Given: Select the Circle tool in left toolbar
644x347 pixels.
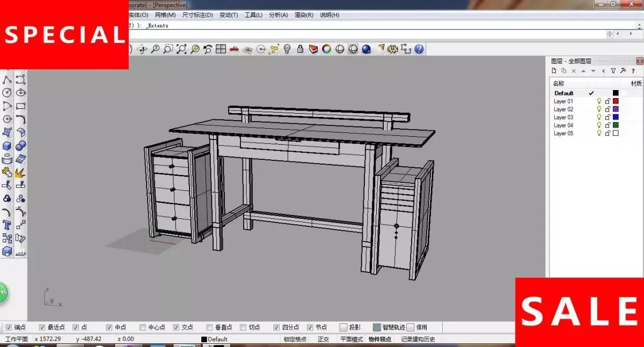Looking at the screenshot, I should click(x=7, y=93).
